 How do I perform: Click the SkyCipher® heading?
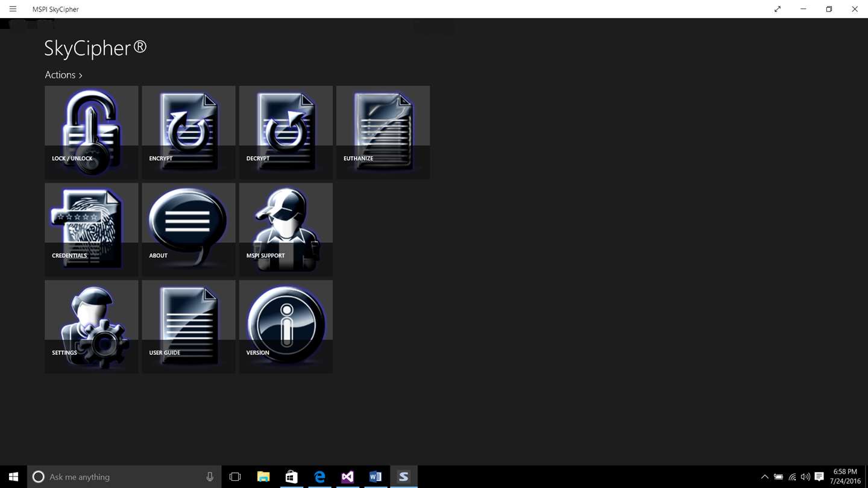pos(96,48)
